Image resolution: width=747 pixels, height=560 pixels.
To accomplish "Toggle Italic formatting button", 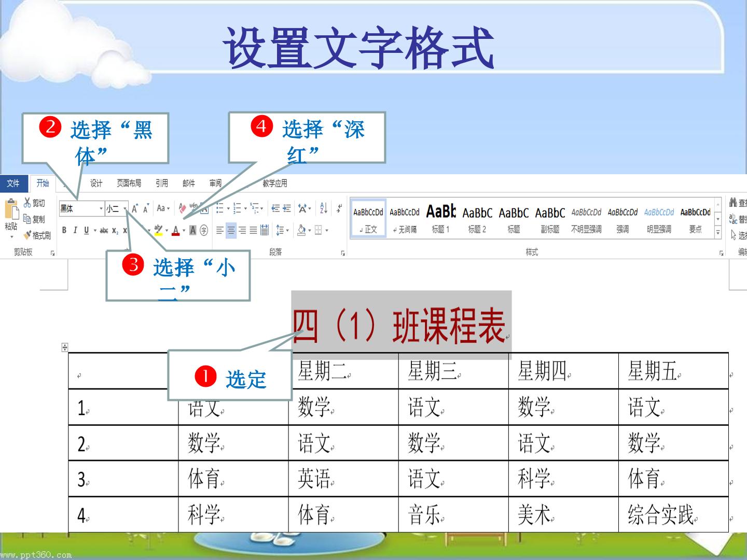I will (75, 230).
